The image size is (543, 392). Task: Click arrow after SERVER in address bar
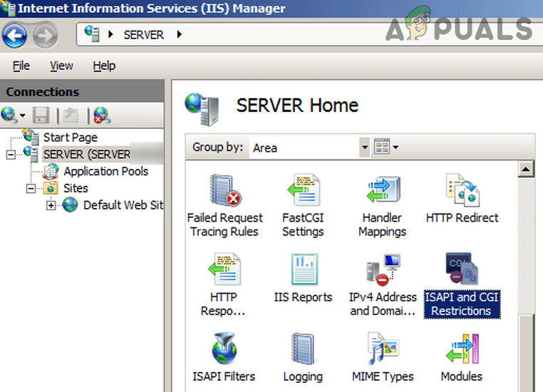point(180,34)
